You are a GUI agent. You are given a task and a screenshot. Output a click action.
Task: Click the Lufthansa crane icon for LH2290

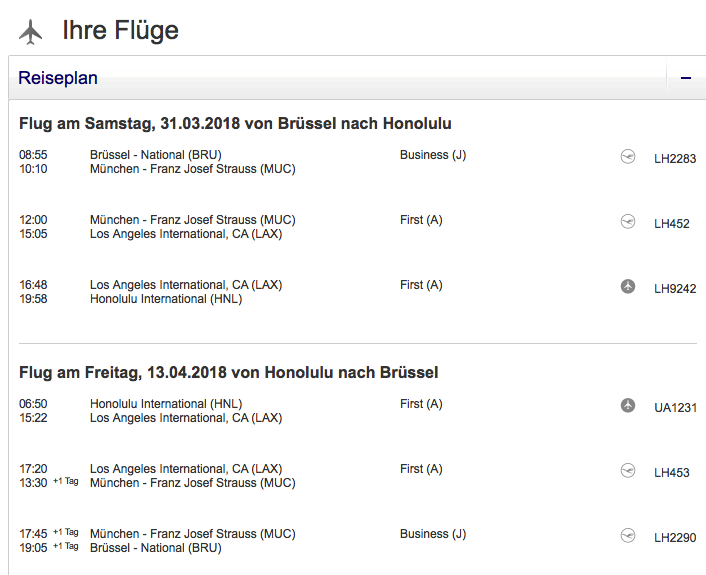[628, 536]
